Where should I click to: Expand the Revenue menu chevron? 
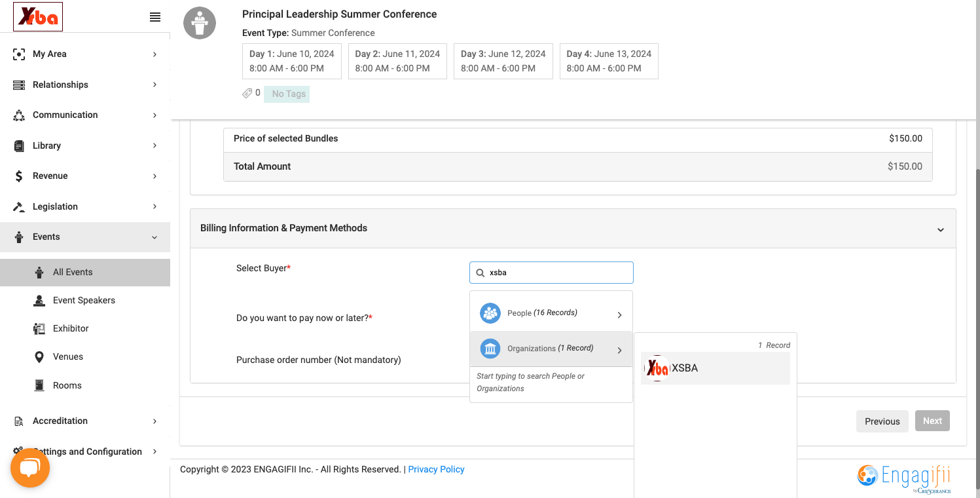click(x=155, y=176)
